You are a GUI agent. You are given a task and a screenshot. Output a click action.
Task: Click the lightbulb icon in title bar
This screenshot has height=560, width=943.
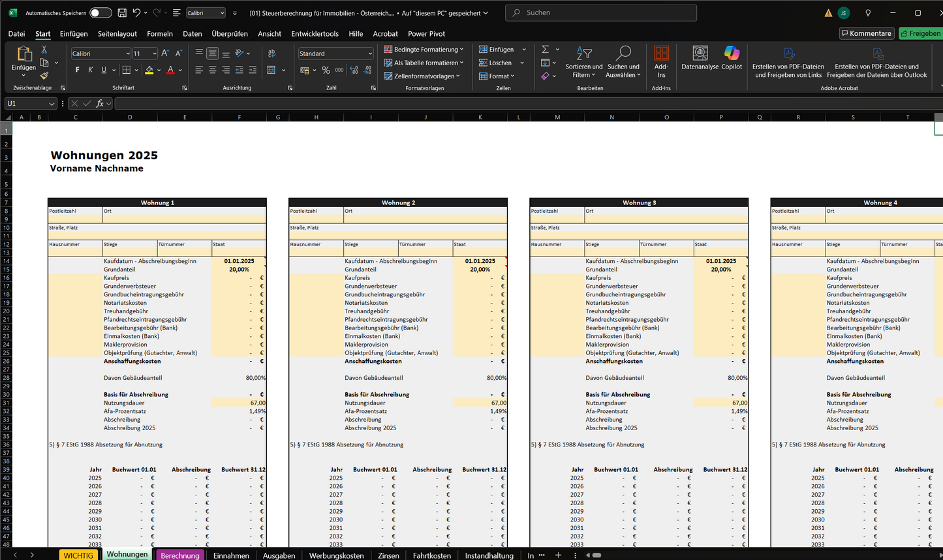tap(868, 13)
